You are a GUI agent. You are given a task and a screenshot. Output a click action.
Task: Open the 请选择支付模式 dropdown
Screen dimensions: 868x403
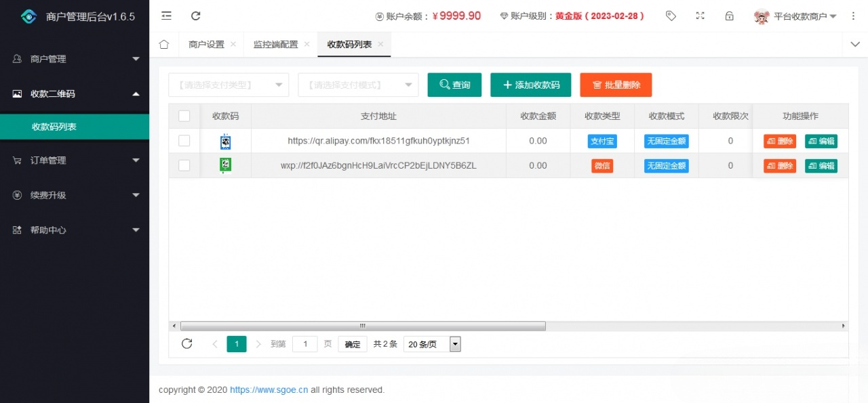coord(357,85)
